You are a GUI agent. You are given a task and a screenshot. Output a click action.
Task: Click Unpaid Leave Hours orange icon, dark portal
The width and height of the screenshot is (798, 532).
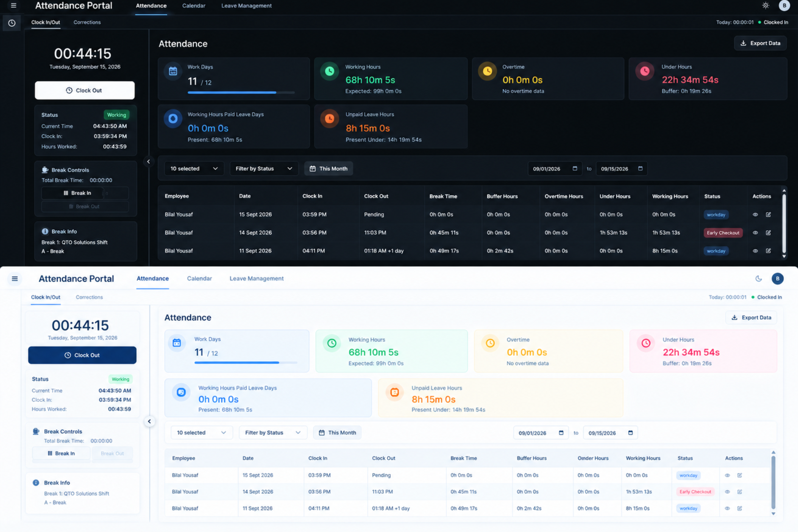(x=329, y=118)
